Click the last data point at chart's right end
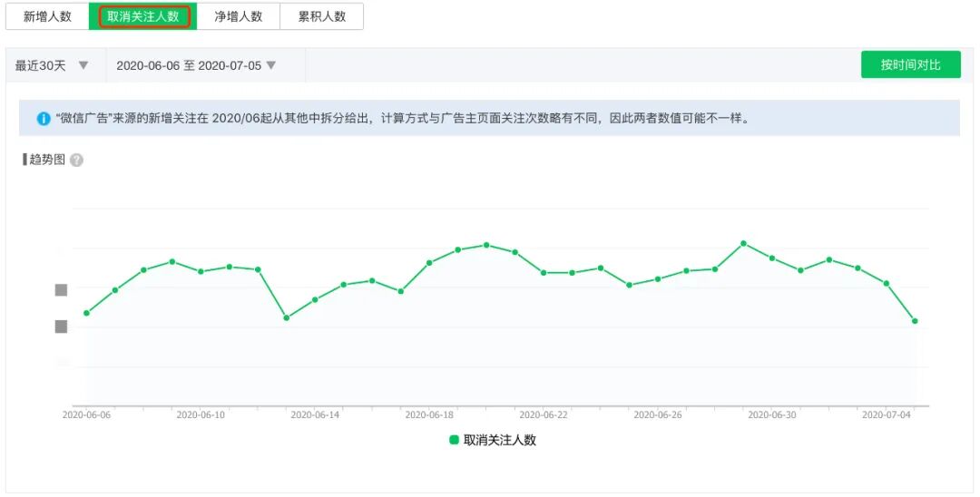This screenshot has width=980, height=497. pyautogui.click(x=915, y=321)
